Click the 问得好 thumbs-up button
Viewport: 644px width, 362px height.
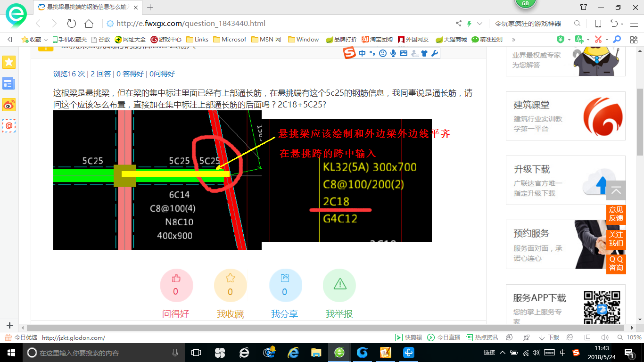click(176, 285)
